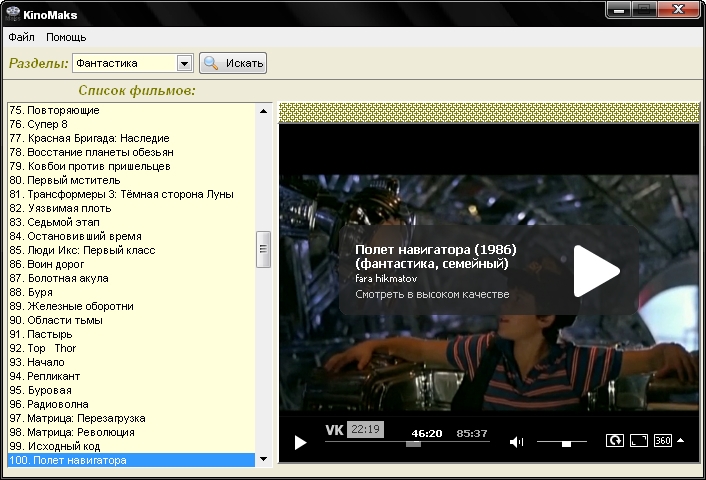Click the small play button in player controls
This screenshot has height=480, width=706.
pos(300,442)
